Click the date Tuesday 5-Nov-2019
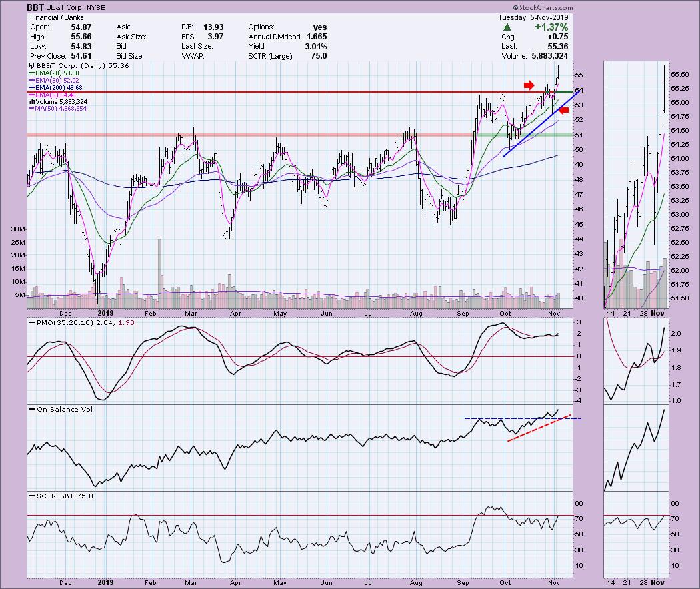Image resolution: width=700 pixels, height=589 pixels. (533, 17)
